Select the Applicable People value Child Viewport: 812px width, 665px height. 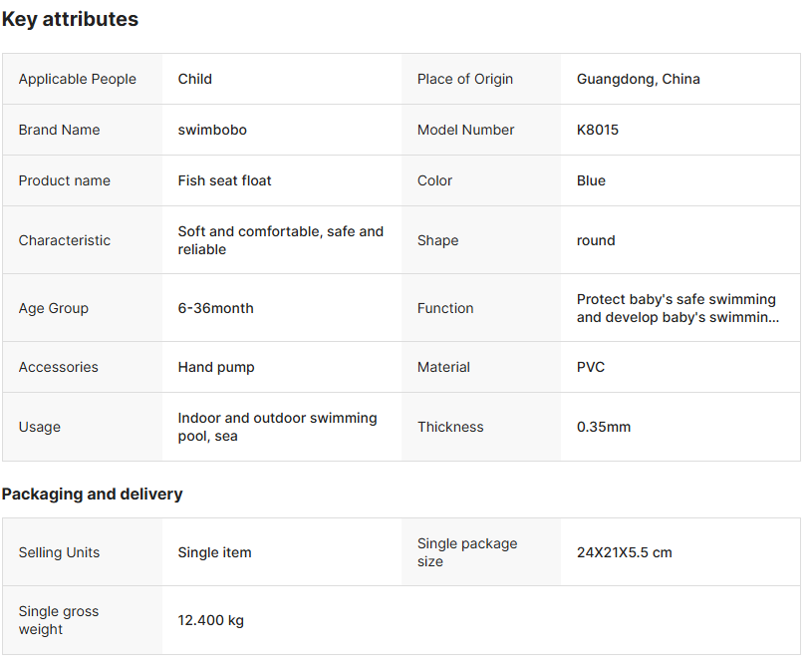coord(194,79)
